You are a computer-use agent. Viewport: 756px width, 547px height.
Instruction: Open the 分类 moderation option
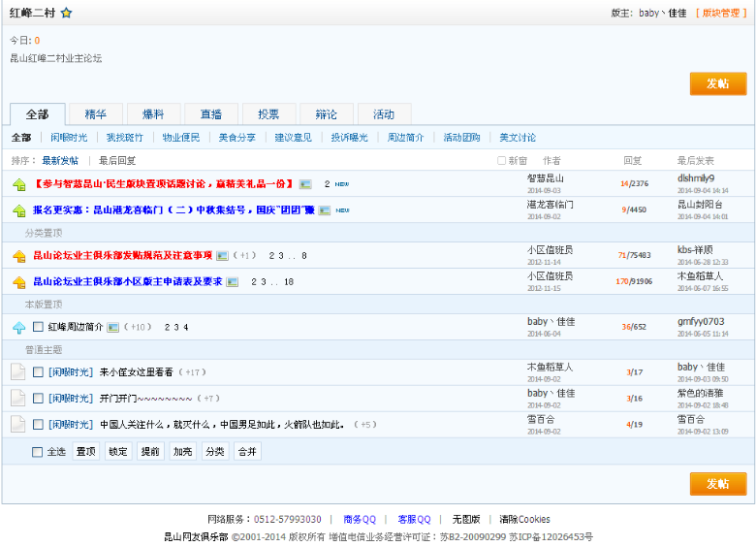tap(214, 452)
